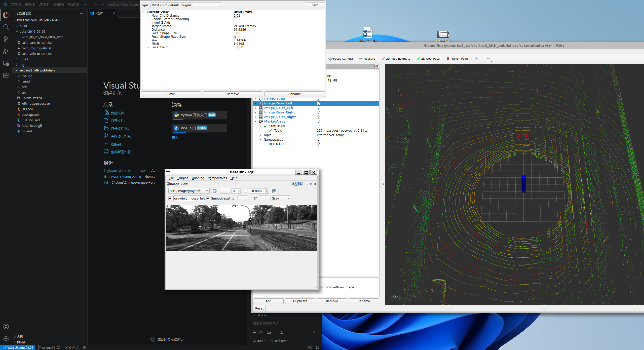Open Source Control view in activity bar
The height and width of the screenshot is (350, 644).
tap(6, 39)
